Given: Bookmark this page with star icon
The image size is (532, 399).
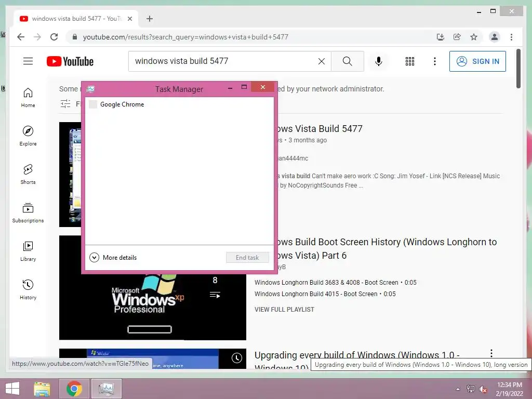Looking at the screenshot, I should tap(474, 37).
